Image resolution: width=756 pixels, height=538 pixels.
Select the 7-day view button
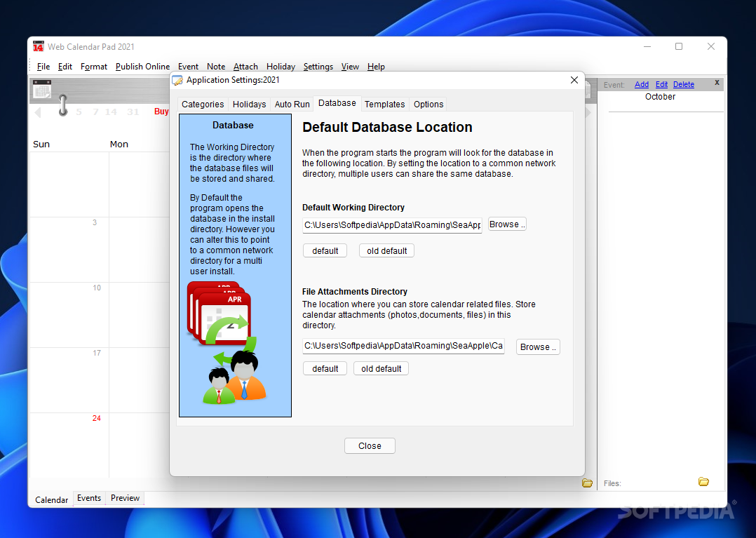coord(95,112)
